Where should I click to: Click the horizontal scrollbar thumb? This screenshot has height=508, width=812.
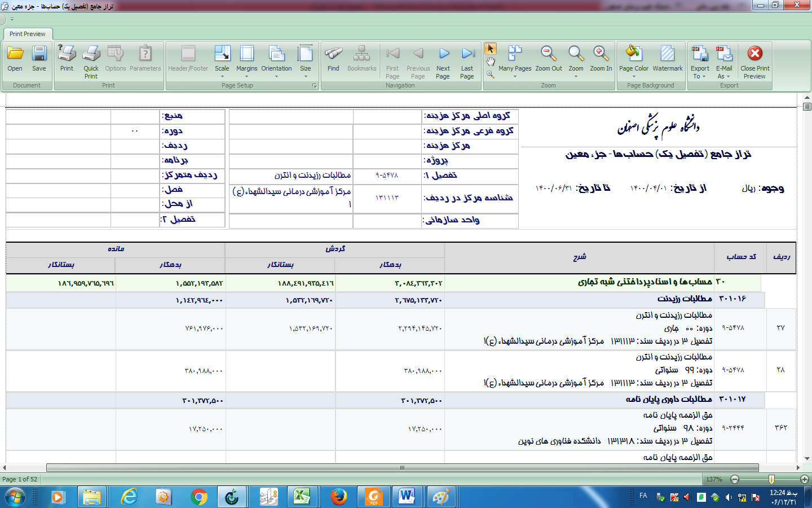point(402,467)
